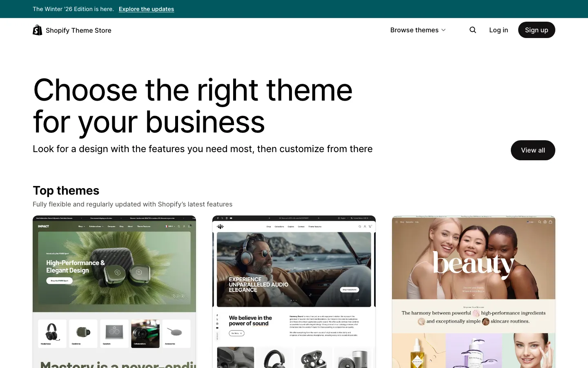Open the search magnifier icon

pyautogui.click(x=473, y=30)
